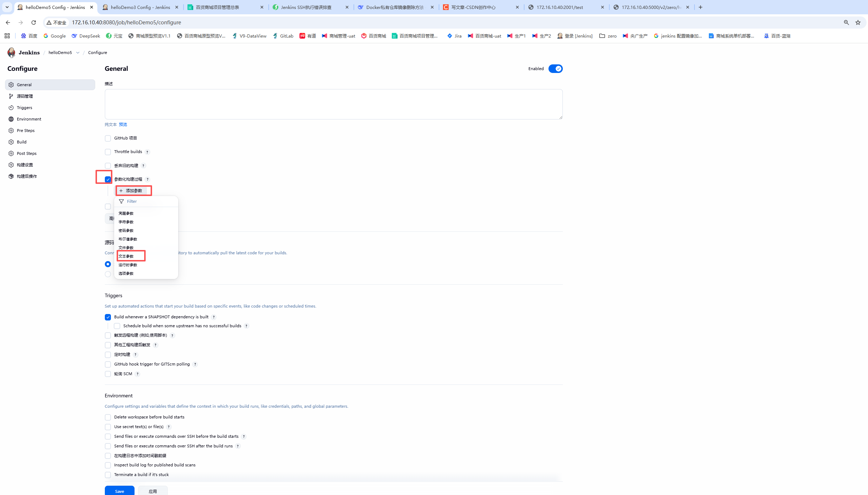Screen dimensions: 868x495
Task: Check the 丢弃旧的构建 checkbox
Action: (x=108, y=166)
